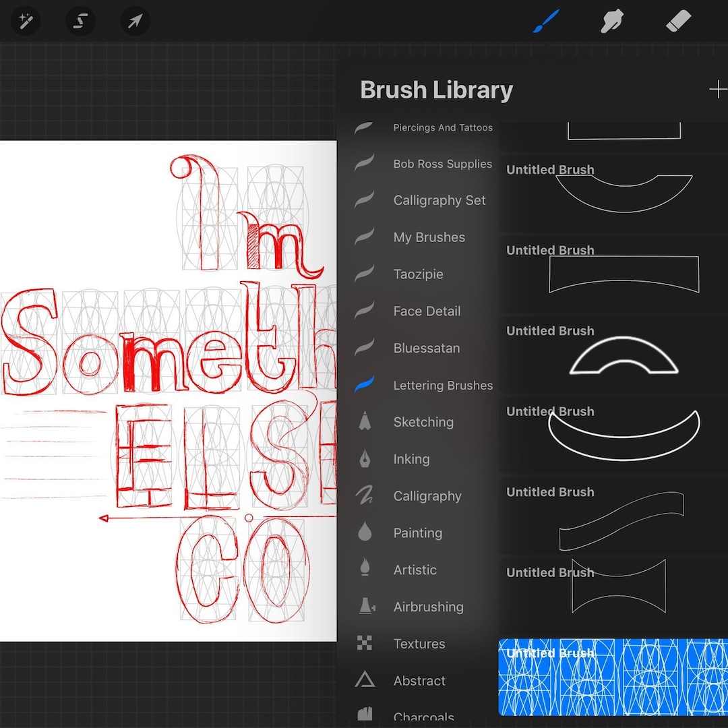Open the Selection tool
This screenshot has height=728, width=728.
point(80,21)
